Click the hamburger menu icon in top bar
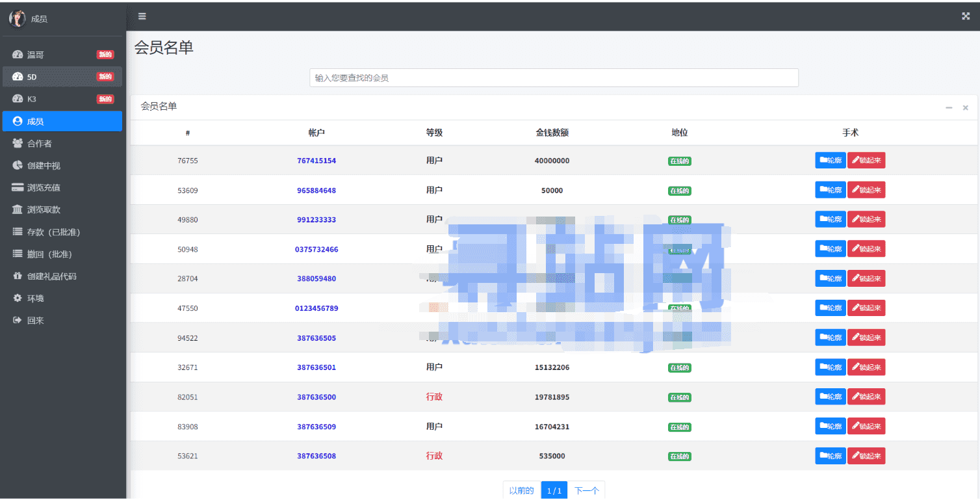 (x=142, y=16)
